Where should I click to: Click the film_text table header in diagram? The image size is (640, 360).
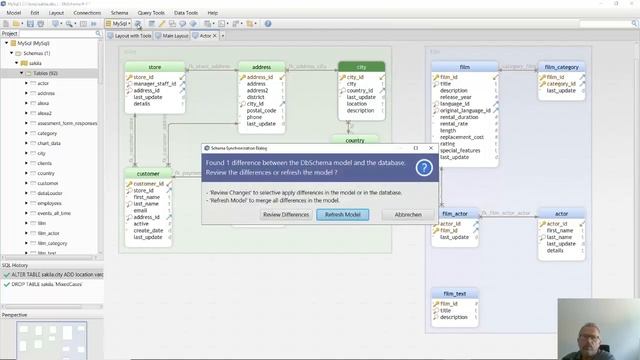pyautogui.click(x=455, y=293)
